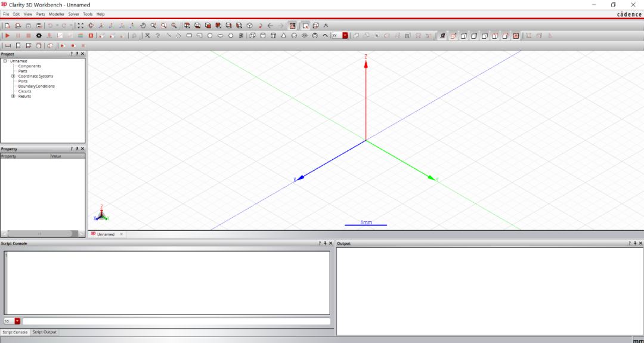Select the Point drawing tool
This screenshot has width=644, height=343.
(x=147, y=36)
